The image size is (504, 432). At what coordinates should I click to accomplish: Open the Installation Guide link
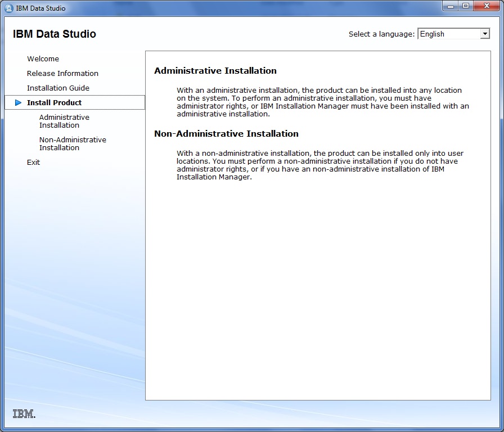(x=58, y=88)
